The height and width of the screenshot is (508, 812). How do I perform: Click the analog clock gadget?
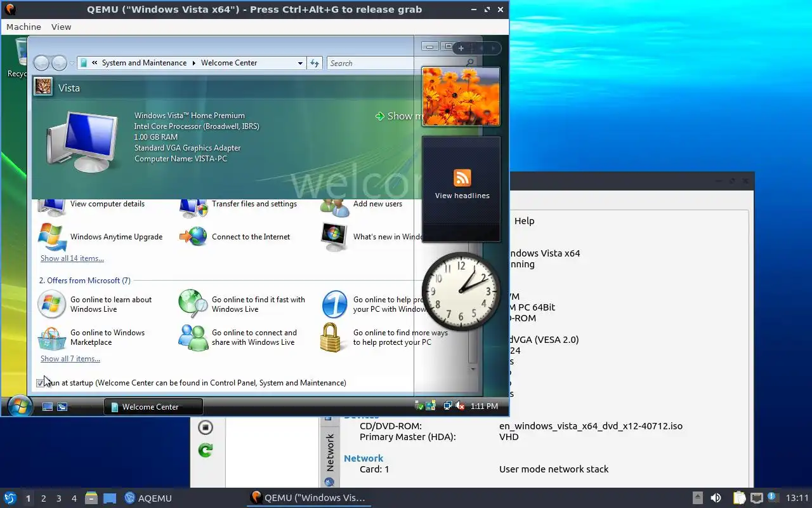pyautogui.click(x=461, y=291)
